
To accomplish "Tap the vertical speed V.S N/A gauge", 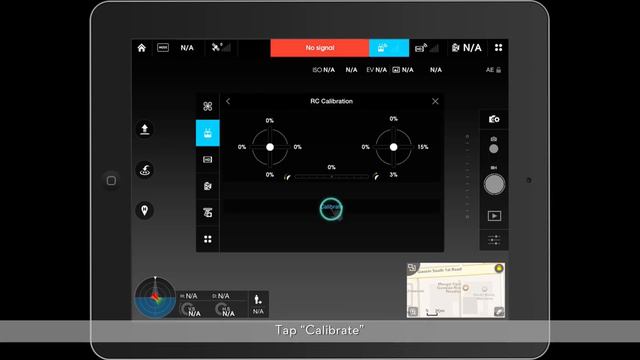I will pyautogui.click(x=190, y=310).
